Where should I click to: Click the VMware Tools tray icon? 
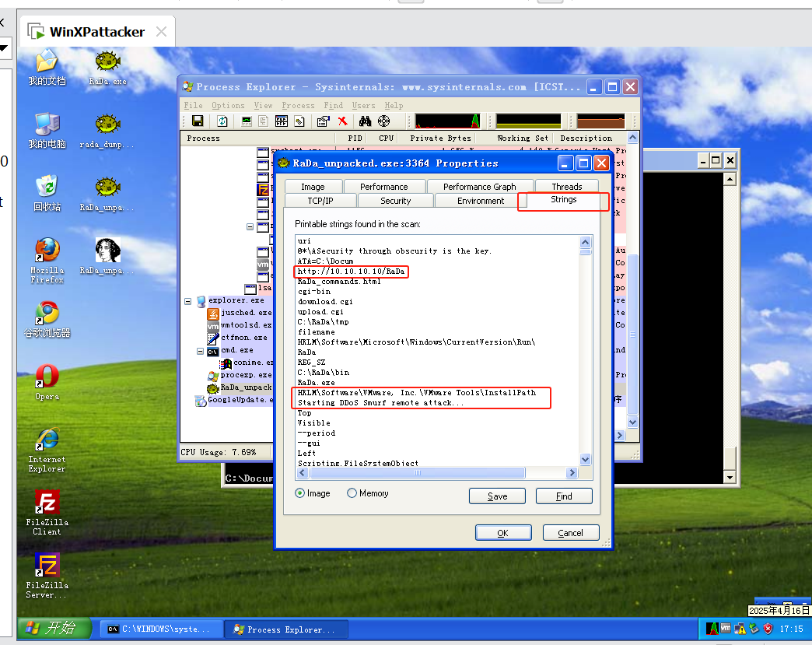click(x=726, y=629)
